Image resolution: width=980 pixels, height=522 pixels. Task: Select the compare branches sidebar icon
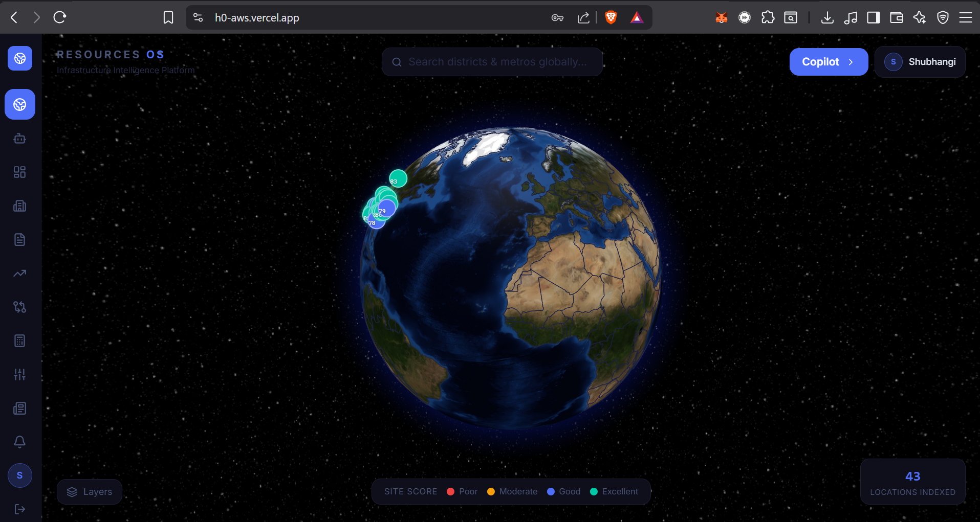[x=19, y=307]
